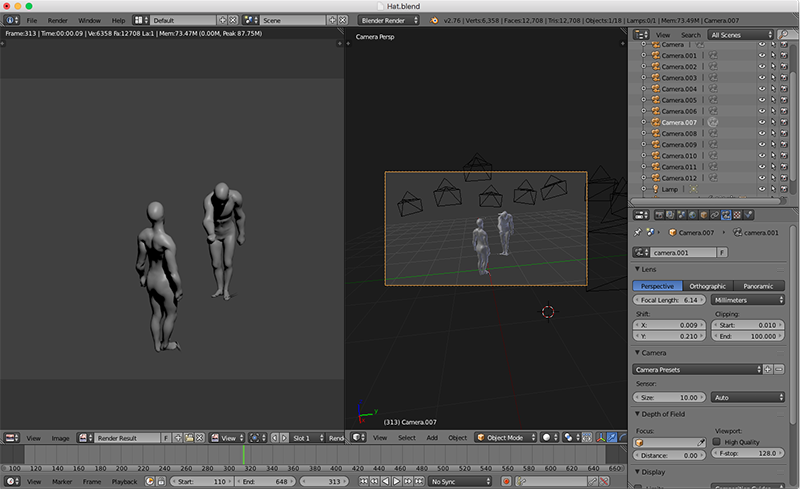Open the Object Mode dropdown

pos(505,437)
